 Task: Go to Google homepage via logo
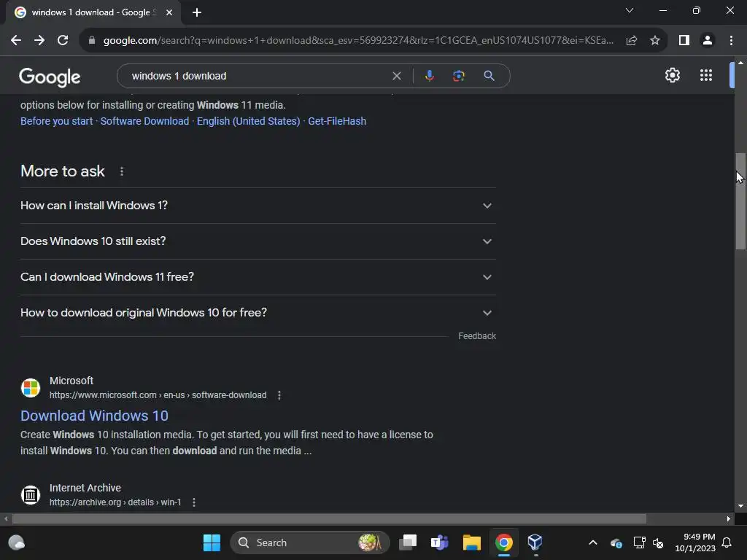[x=50, y=77]
